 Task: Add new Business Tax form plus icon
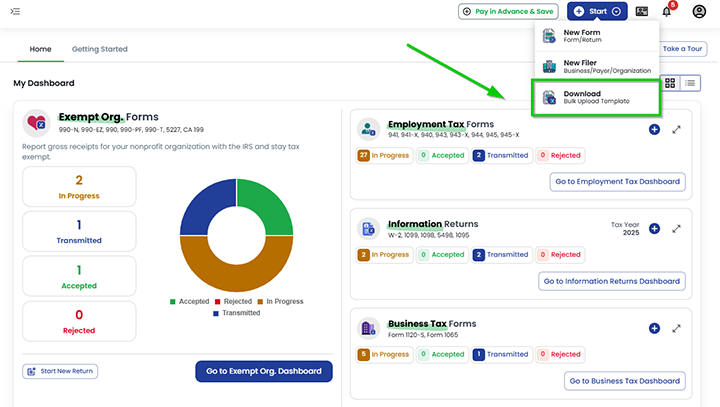(654, 328)
